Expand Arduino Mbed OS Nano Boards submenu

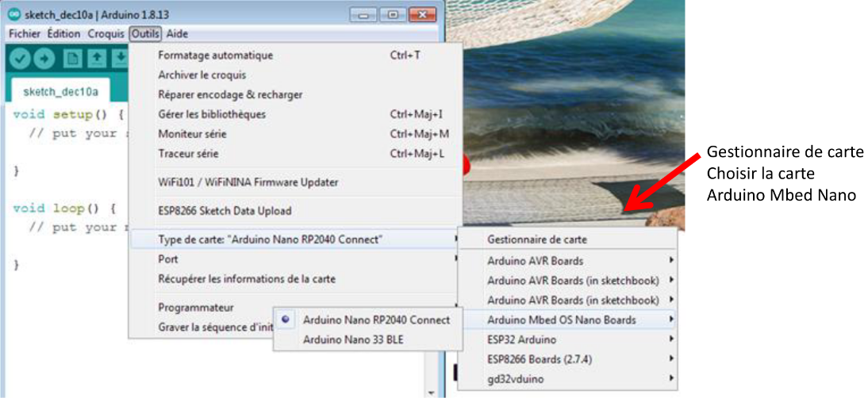pos(567,320)
